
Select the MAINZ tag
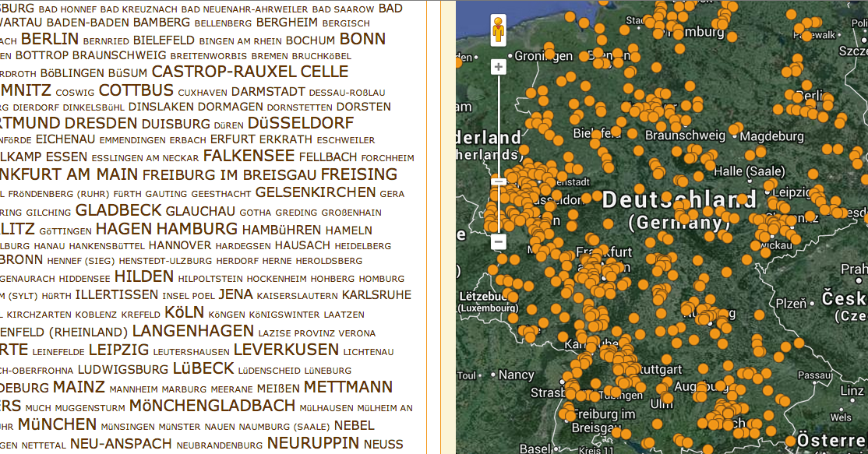pos(79,387)
